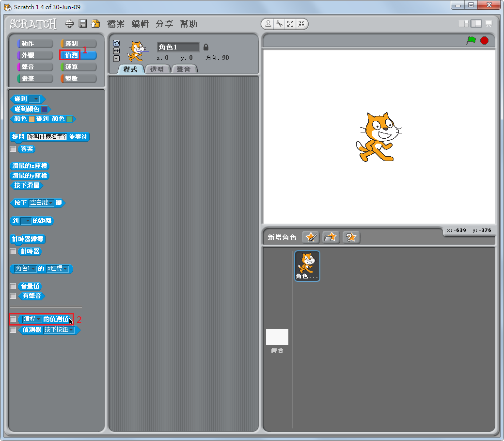The image size is (504, 441).
Task: Select the grow sprite tool
Action: tap(290, 24)
